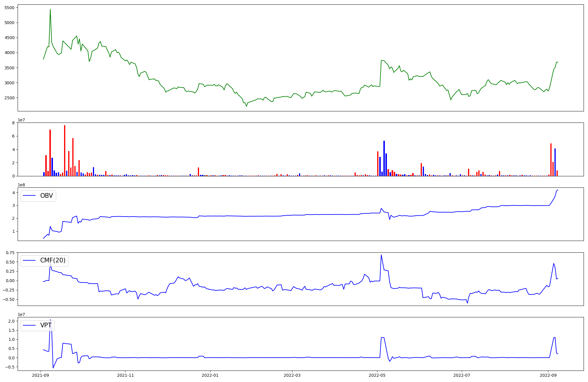Viewport: 588px width, 382px height.
Task: Click the tallest blue volume bar in May 2022
Action: [384, 158]
